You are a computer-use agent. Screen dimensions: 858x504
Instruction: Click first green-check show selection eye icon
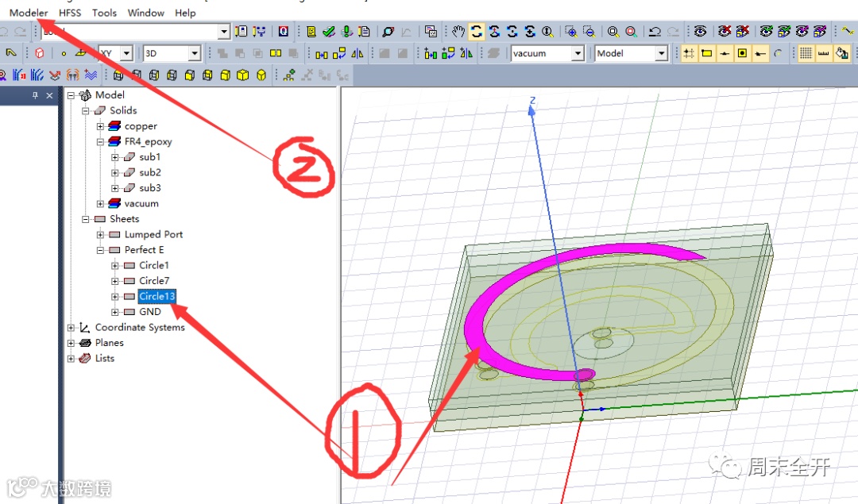click(766, 32)
